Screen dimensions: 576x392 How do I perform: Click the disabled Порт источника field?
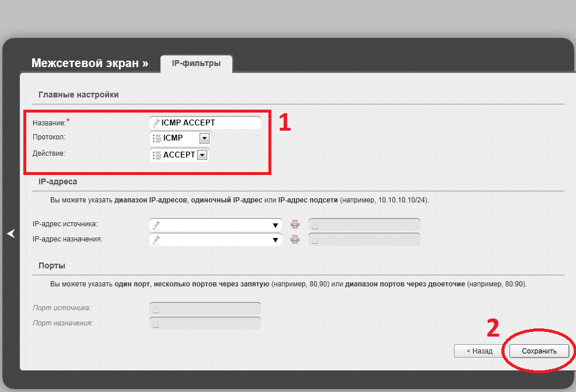pos(205,309)
